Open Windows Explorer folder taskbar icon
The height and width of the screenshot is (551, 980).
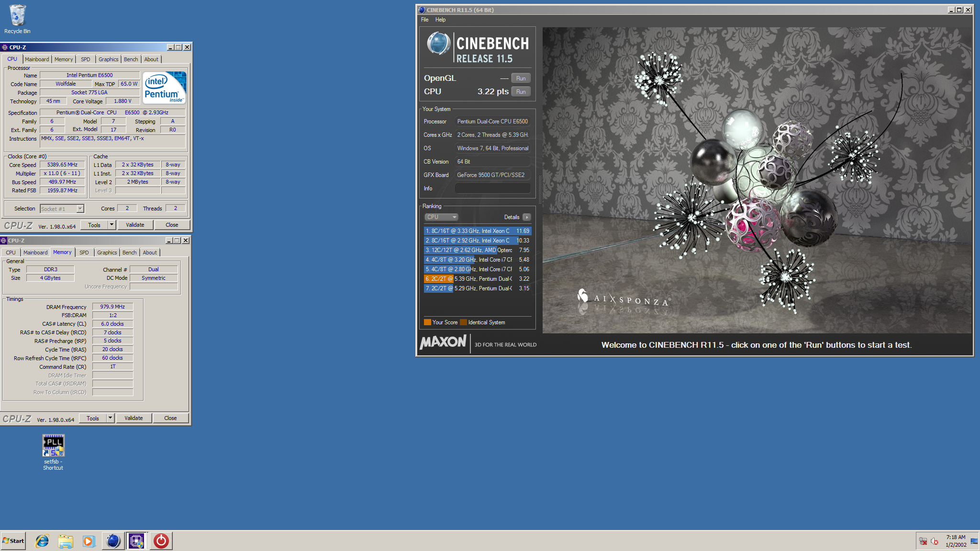coord(66,541)
